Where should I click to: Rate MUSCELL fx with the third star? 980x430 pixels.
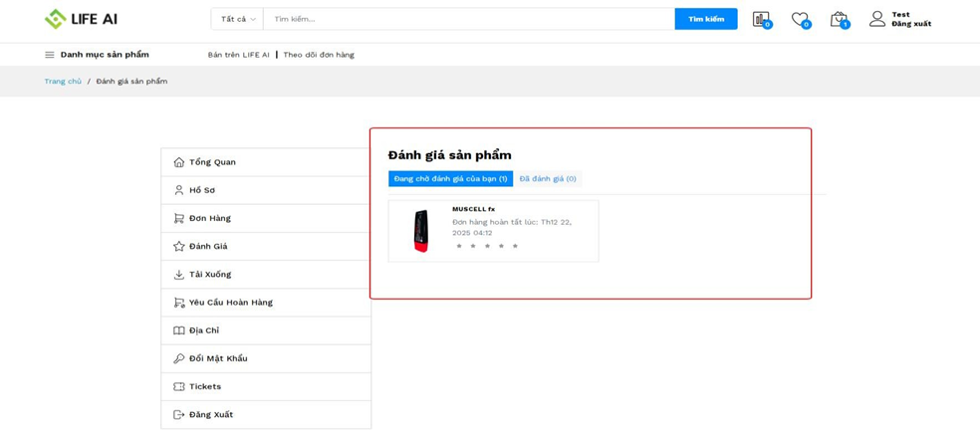tap(487, 246)
